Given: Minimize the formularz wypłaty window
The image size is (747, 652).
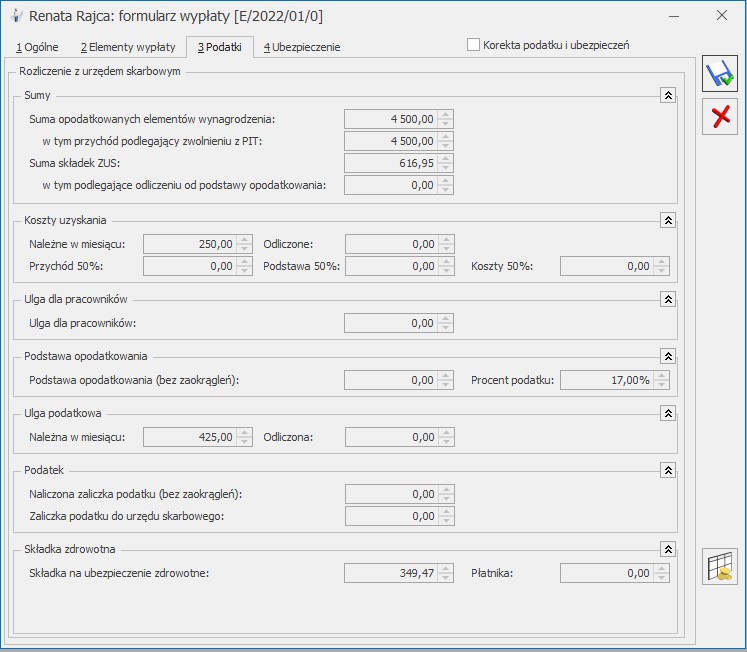Looking at the screenshot, I should tap(674, 16).
